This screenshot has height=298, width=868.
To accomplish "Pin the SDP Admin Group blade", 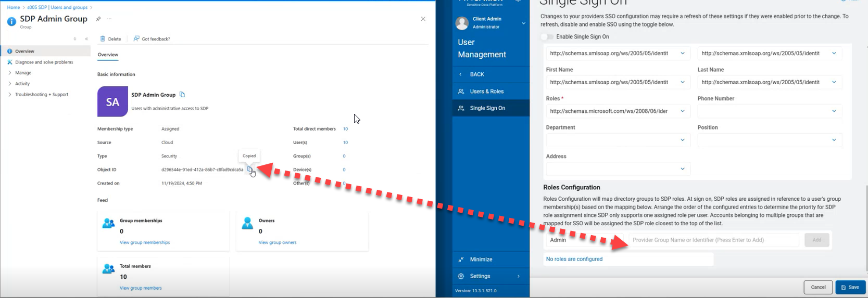I will tap(98, 19).
